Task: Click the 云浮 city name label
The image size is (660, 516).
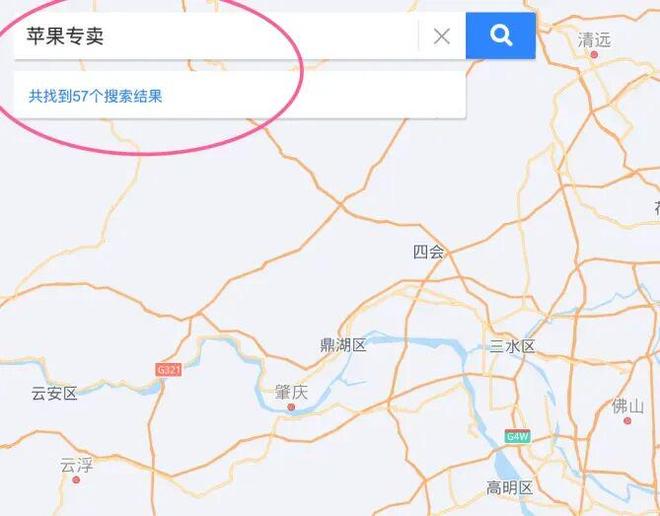Action: pos(76,465)
